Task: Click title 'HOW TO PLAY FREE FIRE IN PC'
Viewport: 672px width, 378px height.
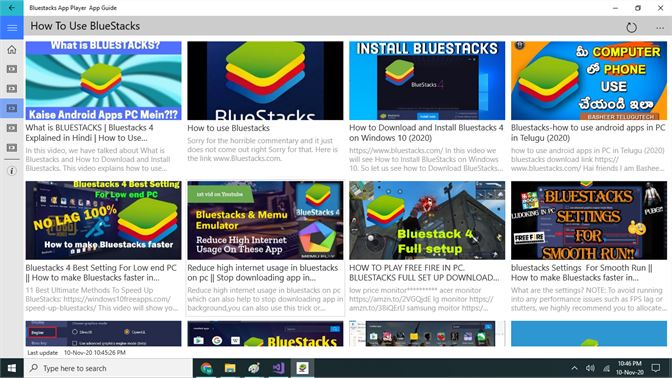Action: coord(424,273)
